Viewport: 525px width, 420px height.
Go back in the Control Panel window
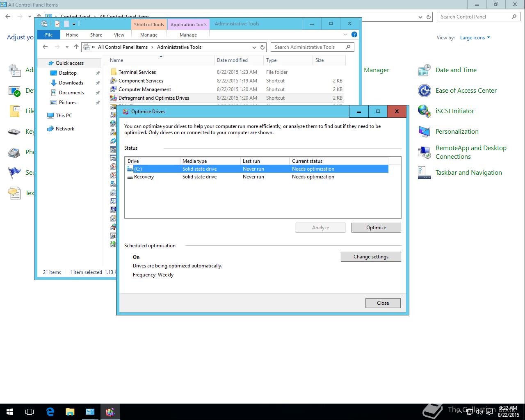pos(8,17)
